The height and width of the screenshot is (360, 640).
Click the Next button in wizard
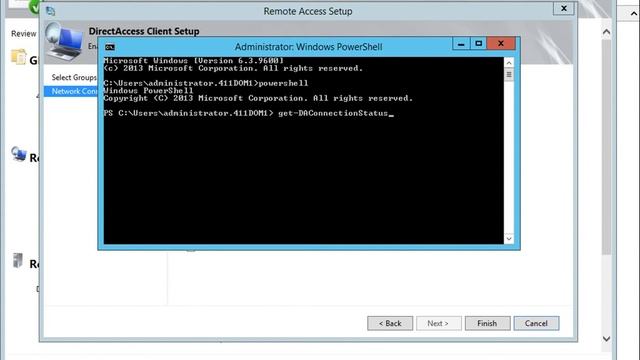tap(438, 323)
